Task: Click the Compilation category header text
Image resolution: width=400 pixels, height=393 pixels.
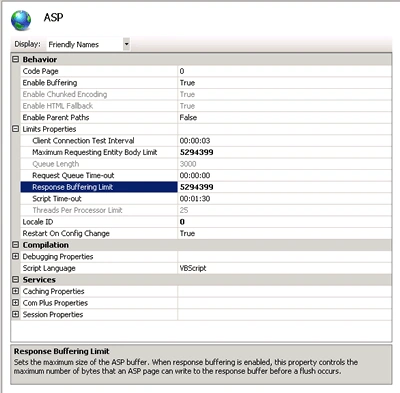Action: [46, 245]
